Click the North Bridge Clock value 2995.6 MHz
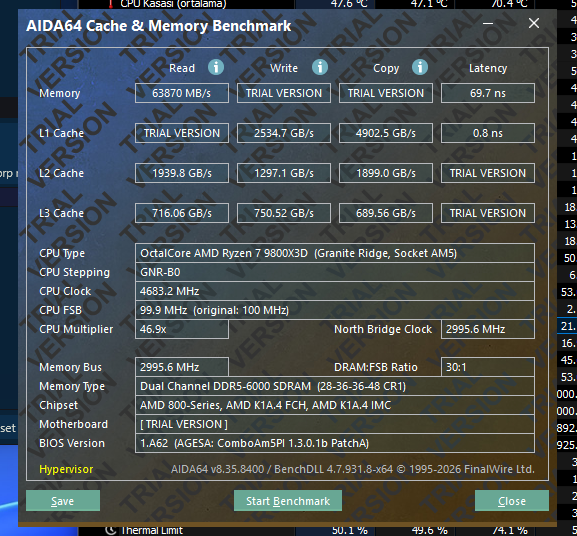This screenshot has width=577, height=536. tap(488, 329)
